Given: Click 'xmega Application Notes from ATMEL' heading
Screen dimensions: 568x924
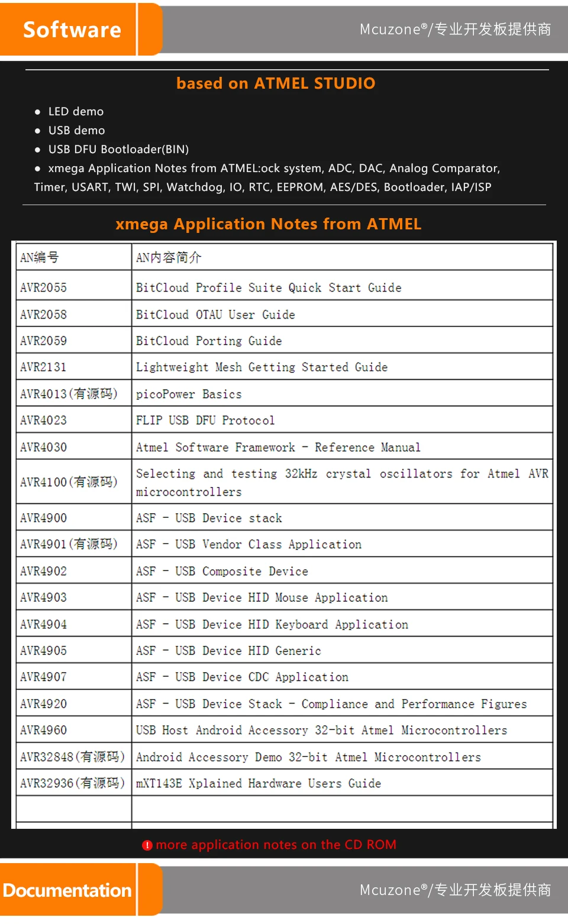Looking at the screenshot, I should click(269, 224).
